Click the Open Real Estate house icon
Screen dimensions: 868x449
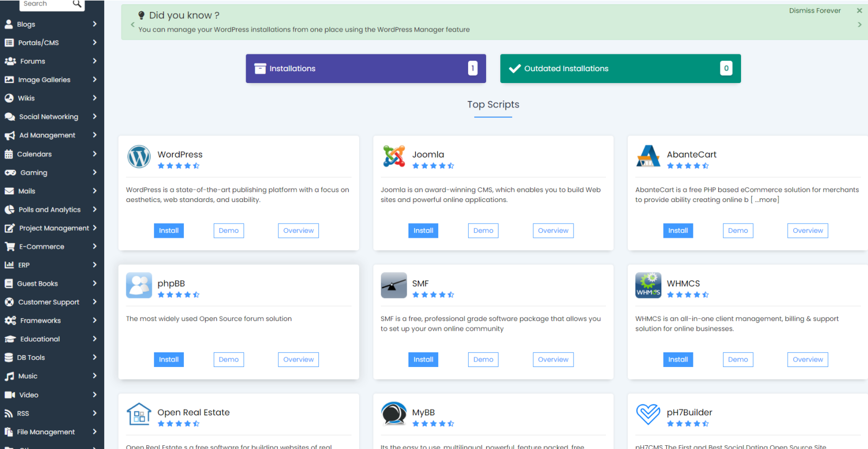(x=139, y=414)
